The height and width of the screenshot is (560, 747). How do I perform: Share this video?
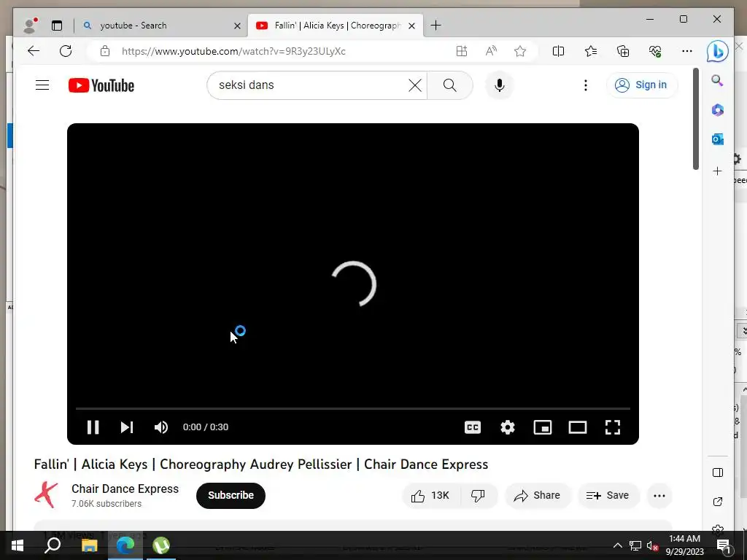pos(537,496)
